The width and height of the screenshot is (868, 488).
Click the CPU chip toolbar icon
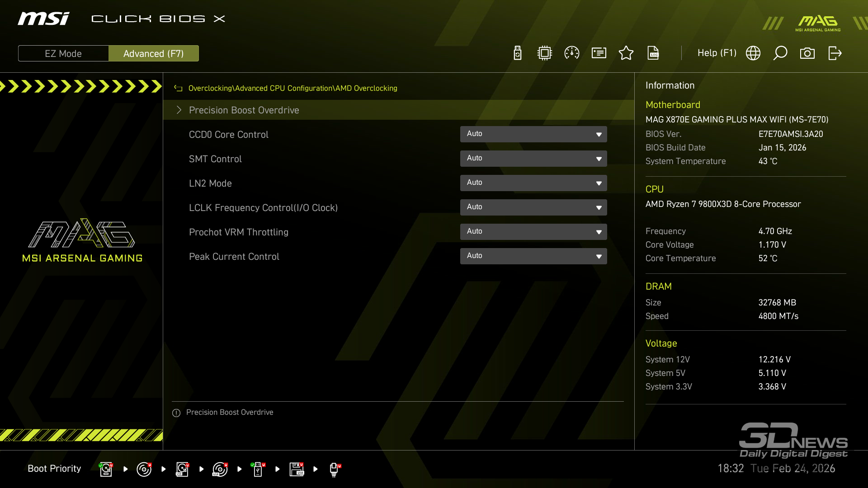(x=545, y=53)
